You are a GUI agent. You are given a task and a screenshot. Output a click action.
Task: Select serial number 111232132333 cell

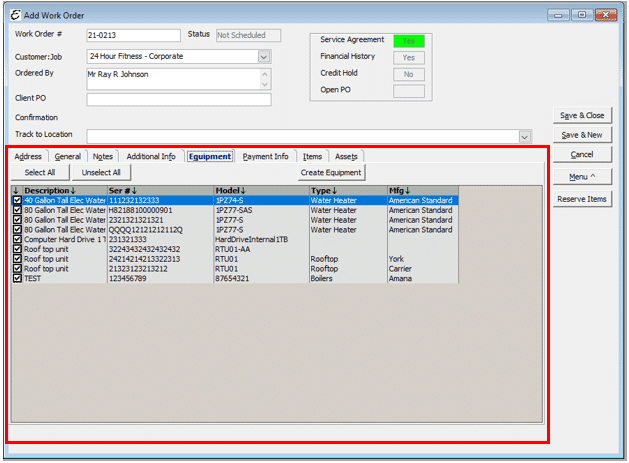(x=160, y=200)
